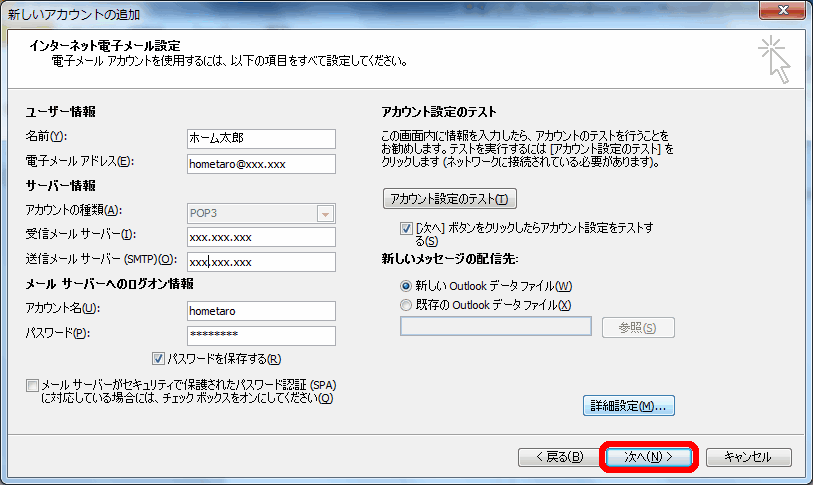Click the 戻る back button
Image resolution: width=813 pixels, height=485 pixels.
pyautogui.click(x=559, y=457)
